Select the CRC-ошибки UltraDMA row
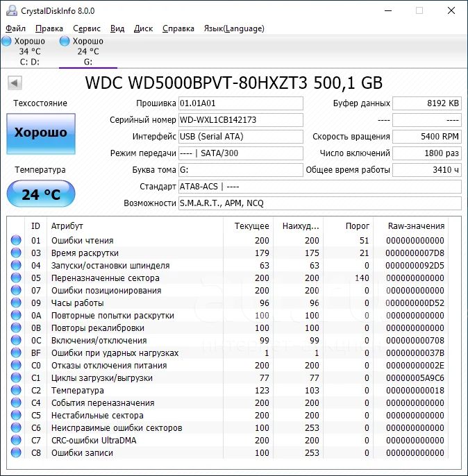 point(228,440)
